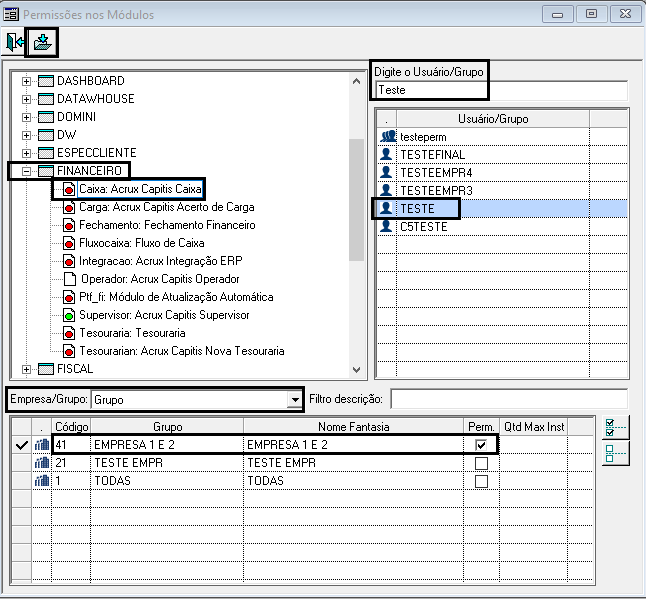Open the Empresa/Grupo dropdown

click(295, 400)
